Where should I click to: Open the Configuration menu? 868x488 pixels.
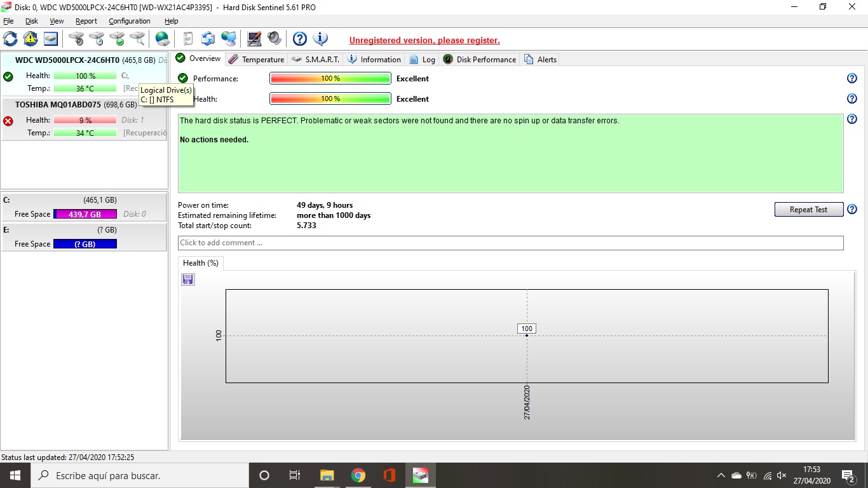point(129,21)
